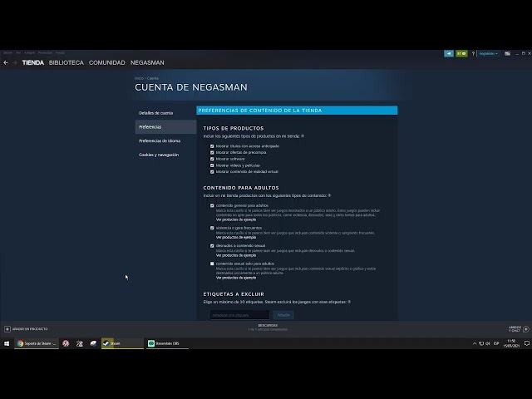
Task: Switch to Big Picture mode icon
Action: pos(507,53)
